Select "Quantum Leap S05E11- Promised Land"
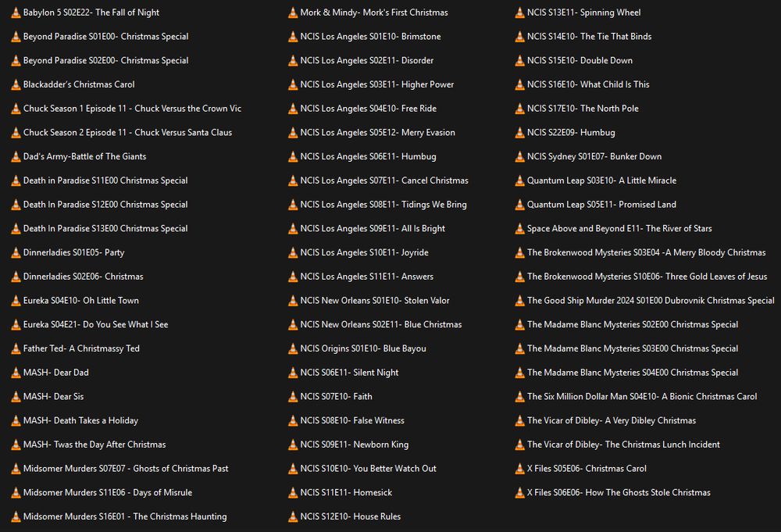The height and width of the screenshot is (532, 781). click(x=601, y=204)
